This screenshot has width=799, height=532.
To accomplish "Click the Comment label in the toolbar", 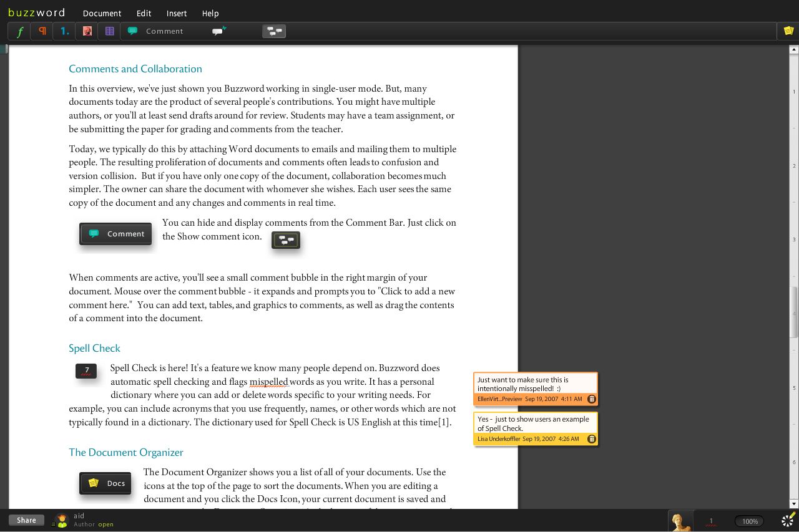I will (165, 31).
